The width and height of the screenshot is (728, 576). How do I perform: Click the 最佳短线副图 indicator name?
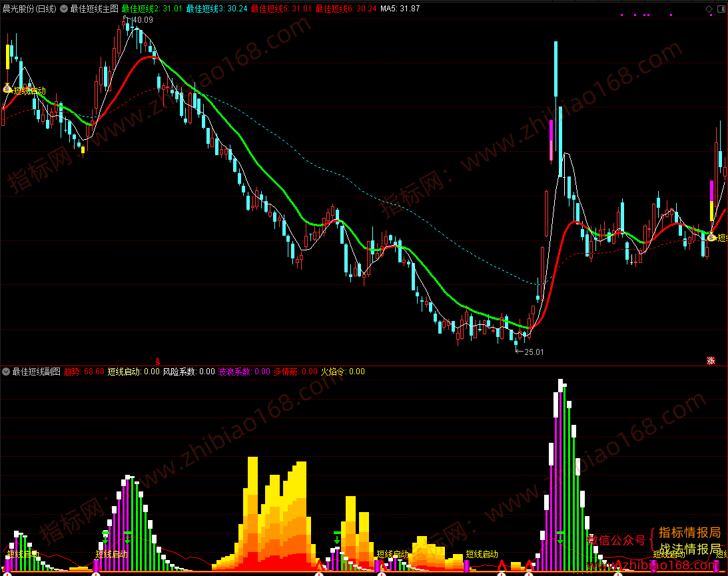click(36, 372)
